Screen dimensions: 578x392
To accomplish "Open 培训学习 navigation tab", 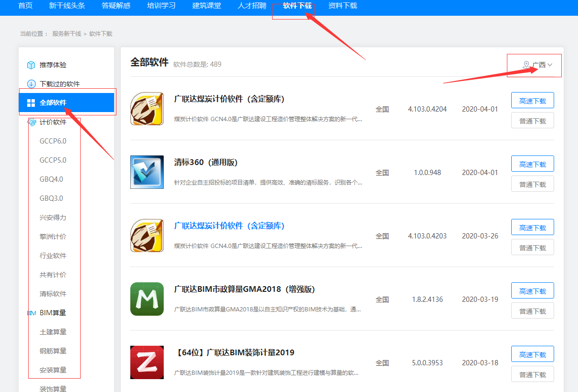I will (161, 6).
